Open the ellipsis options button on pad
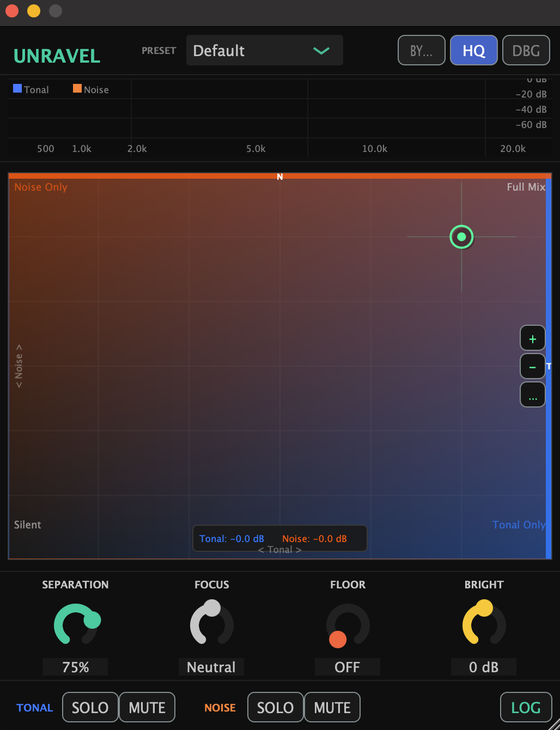 tap(532, 396)
